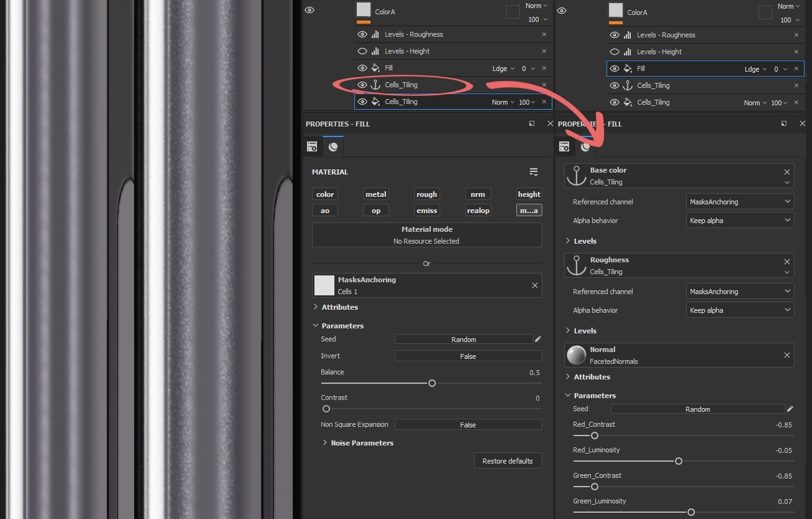Click the Base color anchor icon in right properties
The image size is (812, 519).
coord(577,176)
